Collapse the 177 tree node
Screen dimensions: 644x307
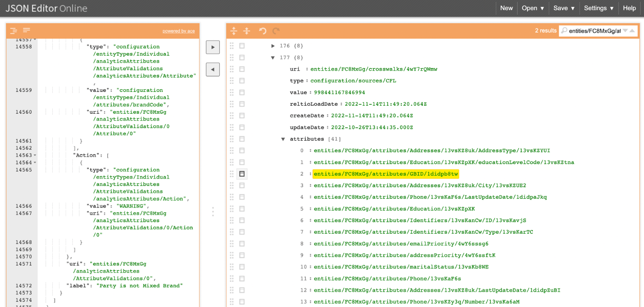(273, 58)
